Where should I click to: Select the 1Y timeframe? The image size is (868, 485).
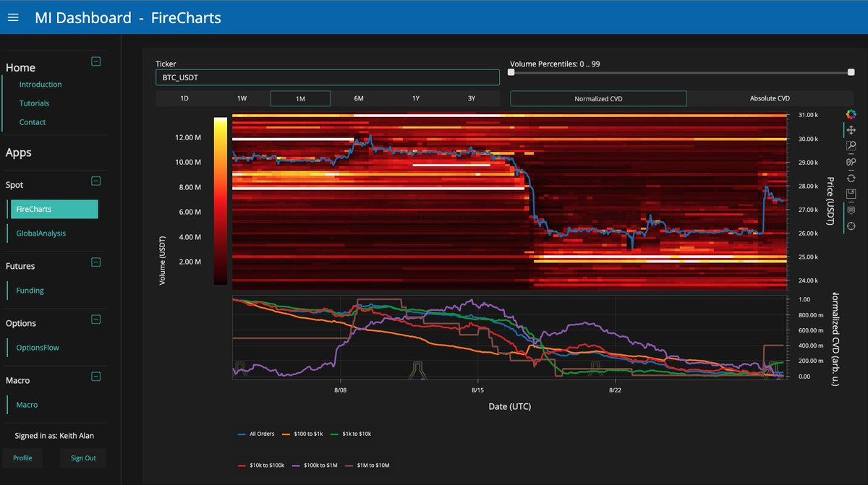416,98
